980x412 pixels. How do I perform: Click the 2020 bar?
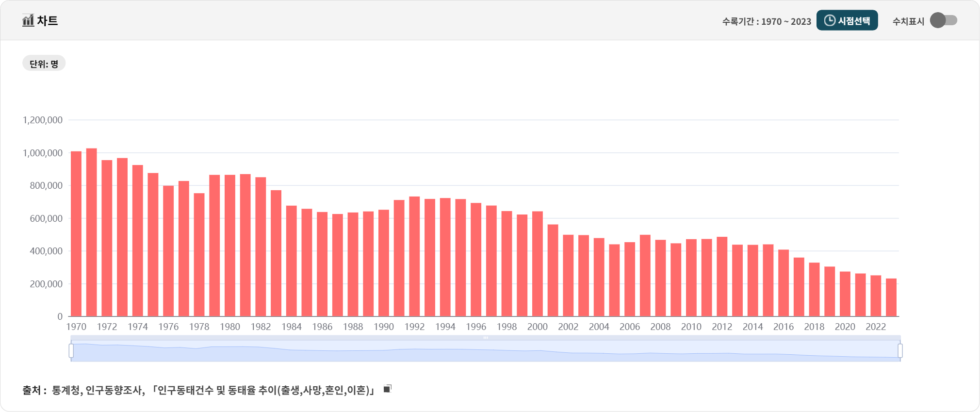pyautogui.click(x=845, y=294)
